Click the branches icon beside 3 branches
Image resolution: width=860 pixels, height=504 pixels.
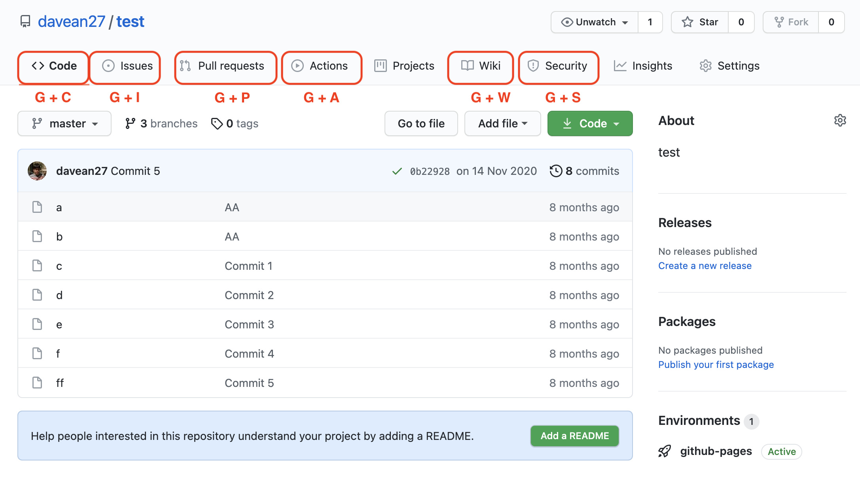click(130, 123)
